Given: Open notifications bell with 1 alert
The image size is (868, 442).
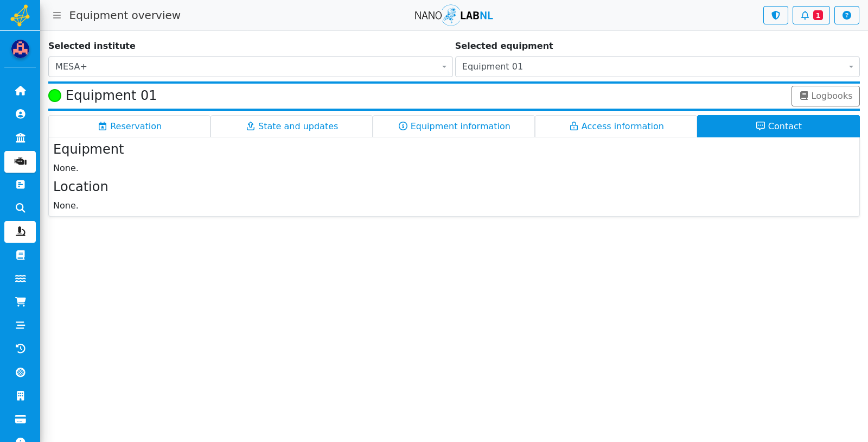Looking at the screenshot, I should [811, 15].
